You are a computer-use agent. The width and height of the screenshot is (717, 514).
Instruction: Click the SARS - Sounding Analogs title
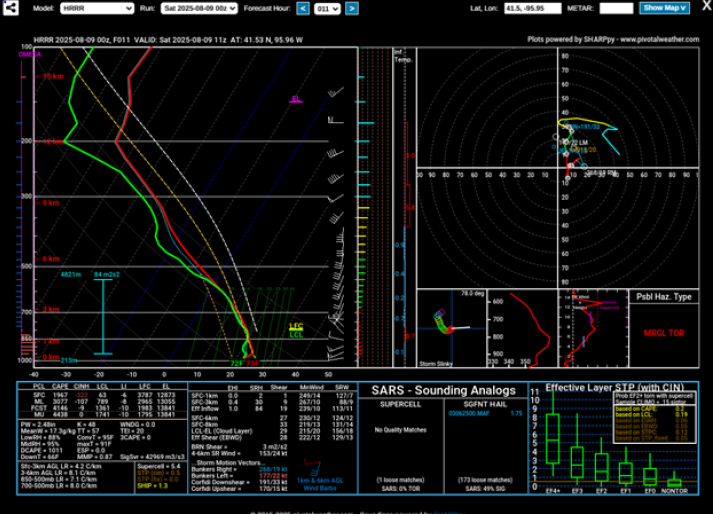click(443, 390)
